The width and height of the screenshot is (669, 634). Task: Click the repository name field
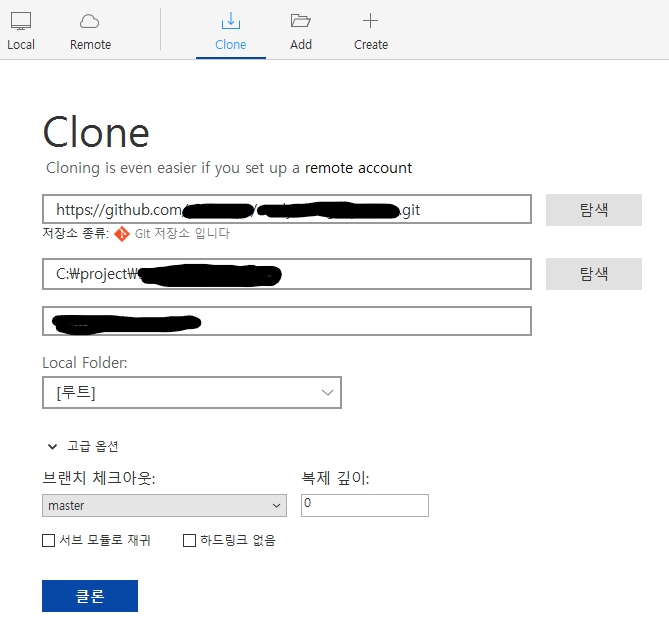point(287,321)
